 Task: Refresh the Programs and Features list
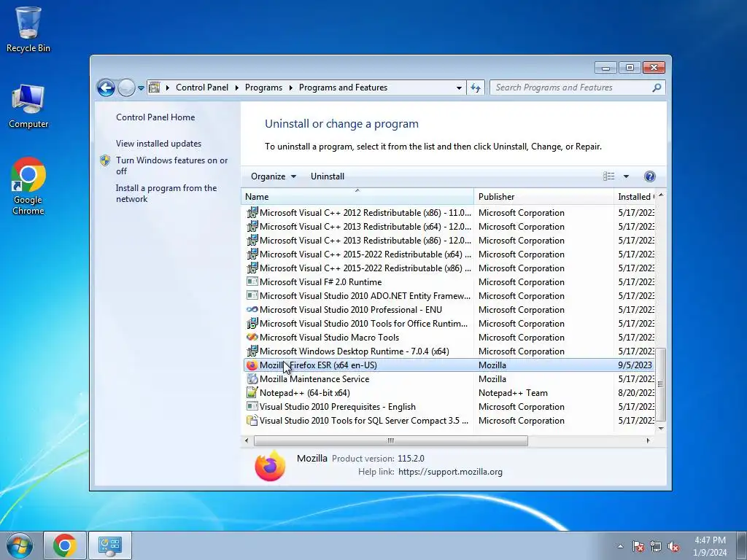[476, 87]
